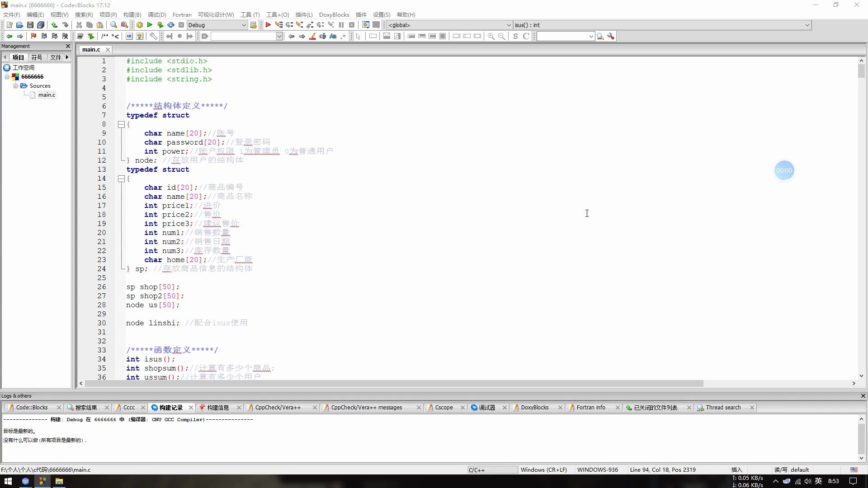The image size is (868, 488).
Task: Toggle highlight occurrences marker icon
Action: pyautogui.click(x=312, y=36)
